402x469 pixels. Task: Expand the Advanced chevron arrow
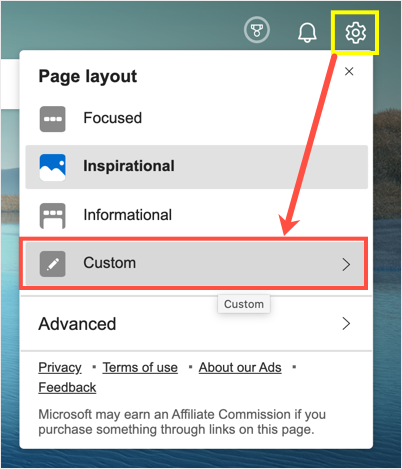(346, 324)
